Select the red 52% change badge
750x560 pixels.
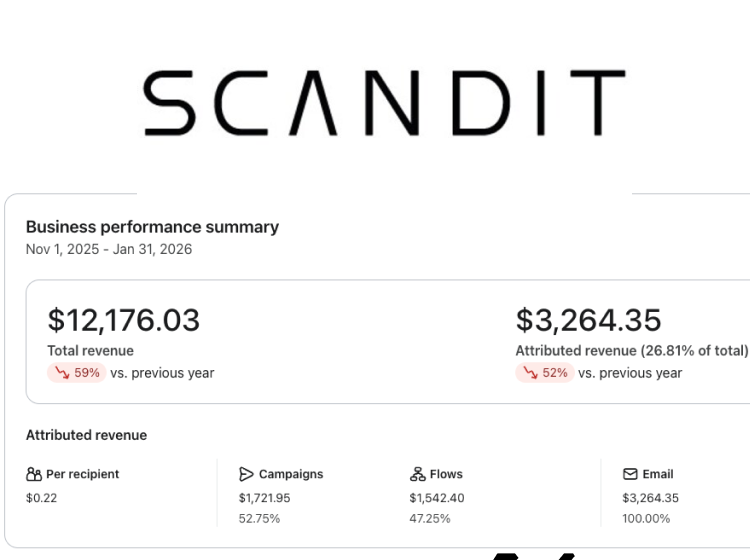click(x=544, y=373)
